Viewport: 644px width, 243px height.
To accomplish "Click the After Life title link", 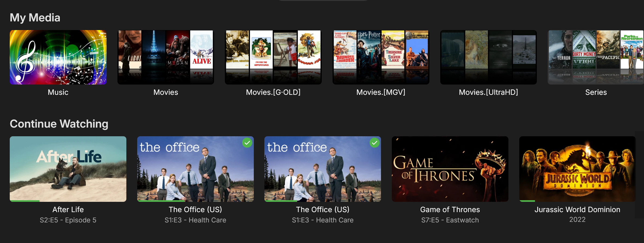I will click(68, 209).
